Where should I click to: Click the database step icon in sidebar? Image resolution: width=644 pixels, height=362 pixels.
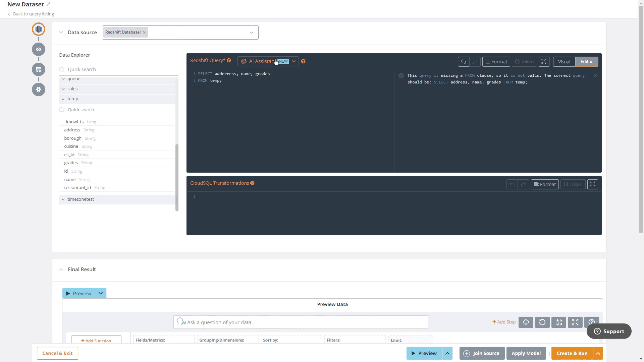click(39, 69)
